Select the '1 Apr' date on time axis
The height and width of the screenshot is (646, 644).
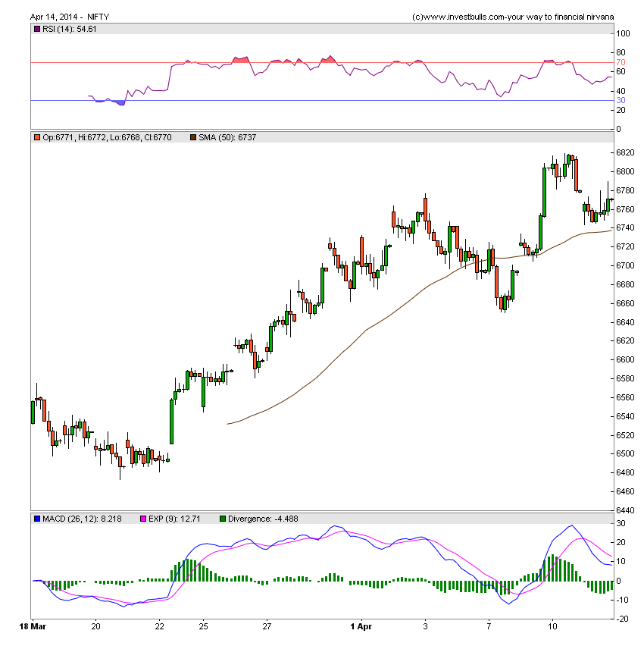tap(361, 627)
